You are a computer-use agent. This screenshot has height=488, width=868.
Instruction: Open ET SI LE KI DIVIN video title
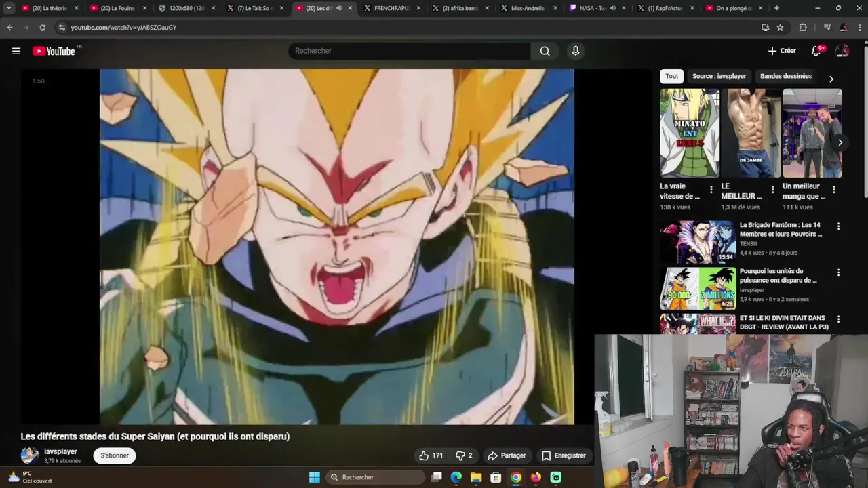(784, 322)
